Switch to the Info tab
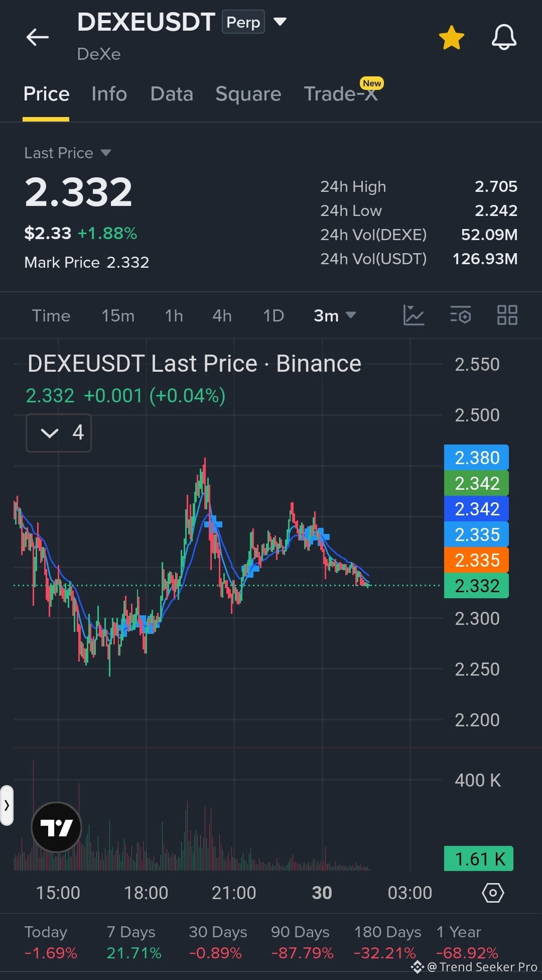 coord(109,94)
